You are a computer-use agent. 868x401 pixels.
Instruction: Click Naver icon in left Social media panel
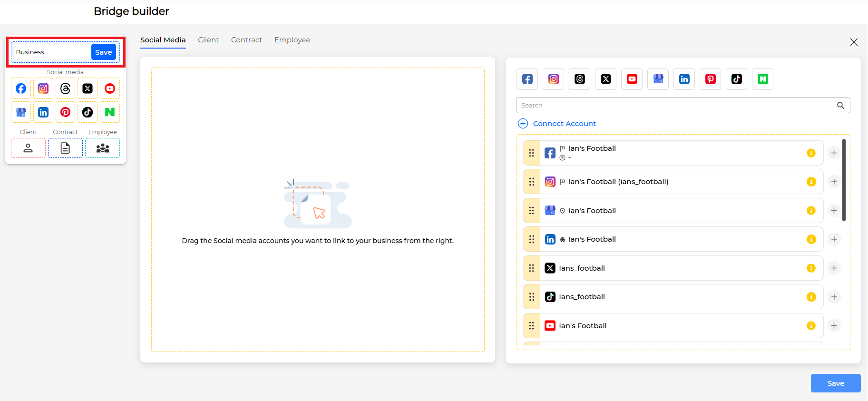(110, 112)
